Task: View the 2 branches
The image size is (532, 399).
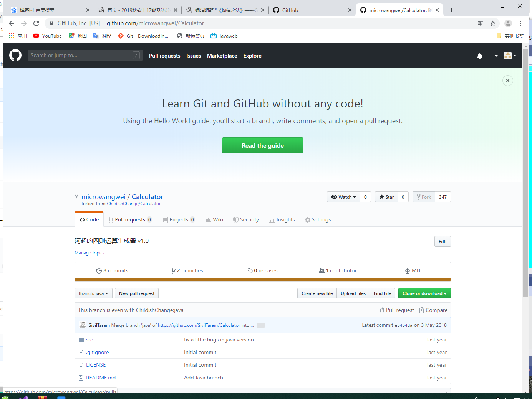Action: (187, 270)
